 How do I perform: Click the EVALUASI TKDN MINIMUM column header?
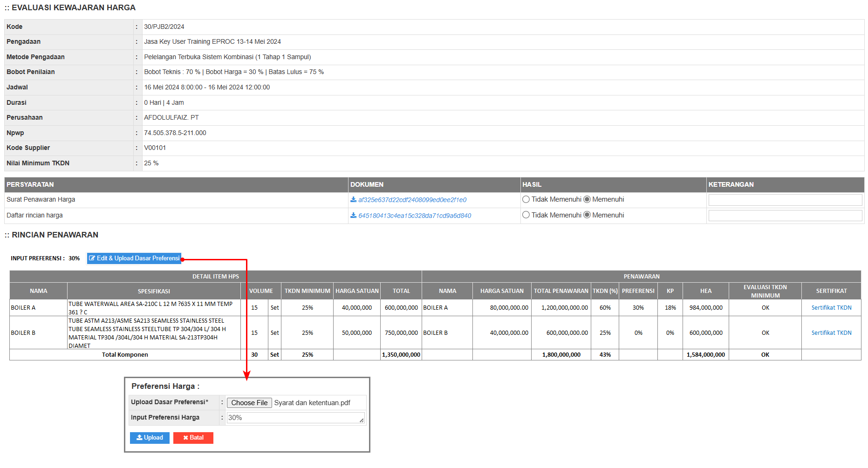pos(765,291)
